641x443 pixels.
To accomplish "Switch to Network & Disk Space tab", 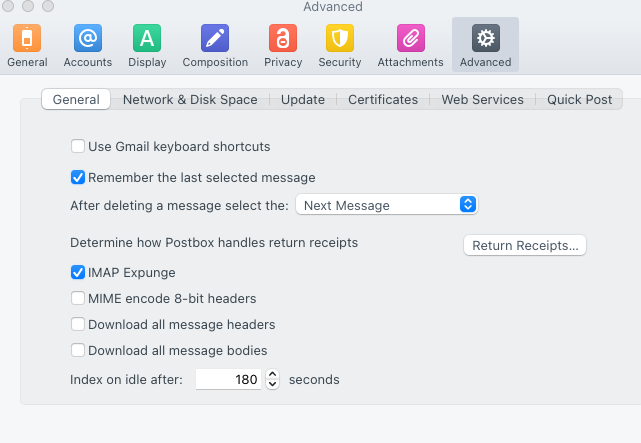I will 190,99.
